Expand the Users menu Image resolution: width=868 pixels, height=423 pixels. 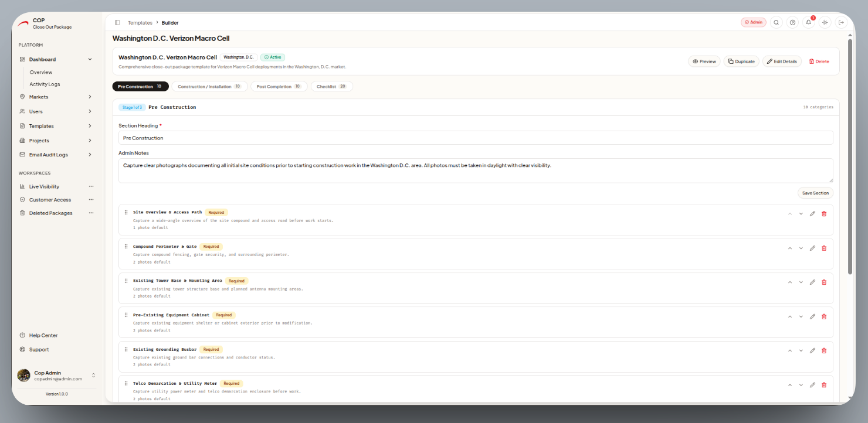click(x=90, y=111)
